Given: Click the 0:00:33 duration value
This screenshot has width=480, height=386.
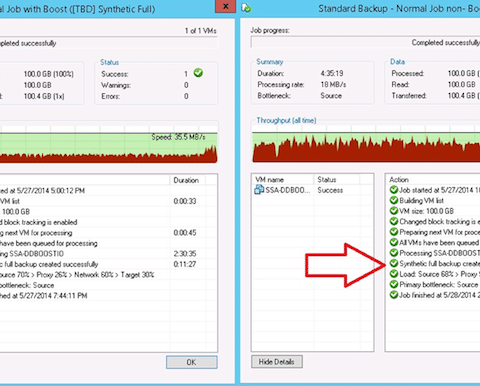Looking at the screenshot, I should 185,201.
